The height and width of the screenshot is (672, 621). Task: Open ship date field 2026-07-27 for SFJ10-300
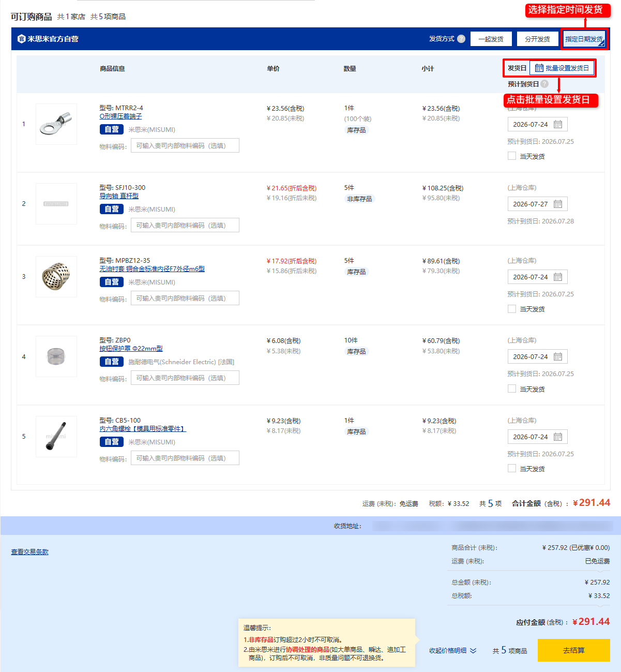click(x=538, y=204)
